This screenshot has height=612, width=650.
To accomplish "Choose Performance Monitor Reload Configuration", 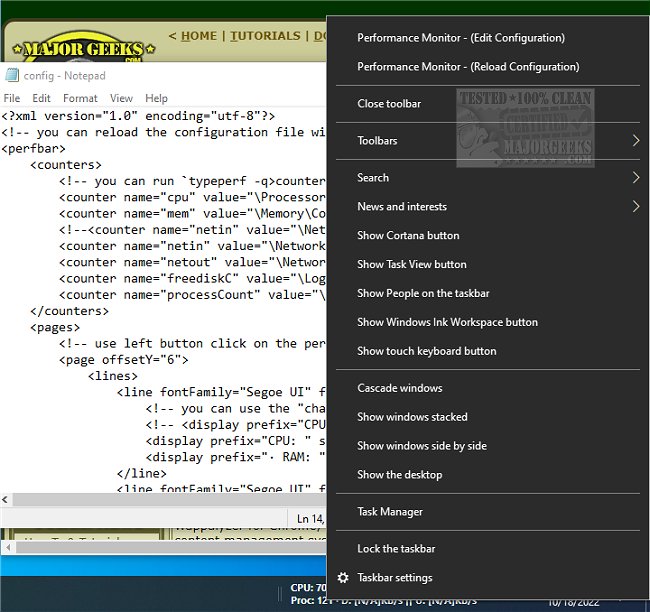I will [x=467, y=67].
